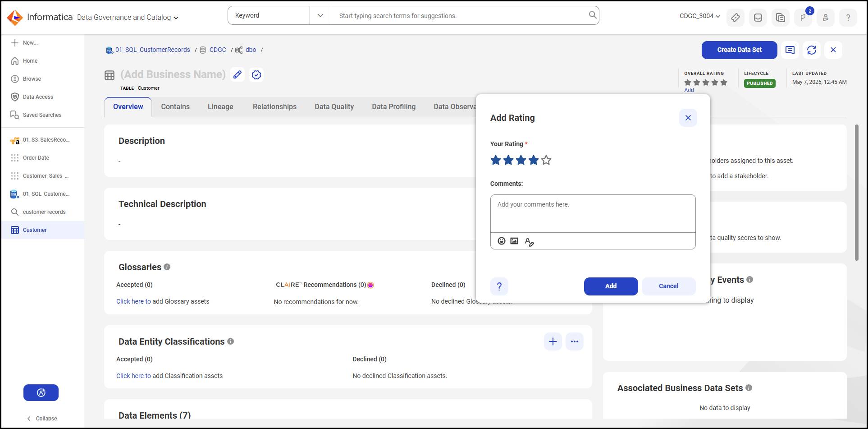
Task: Collapse the left navigation sidebar
Action: (42, 418)
